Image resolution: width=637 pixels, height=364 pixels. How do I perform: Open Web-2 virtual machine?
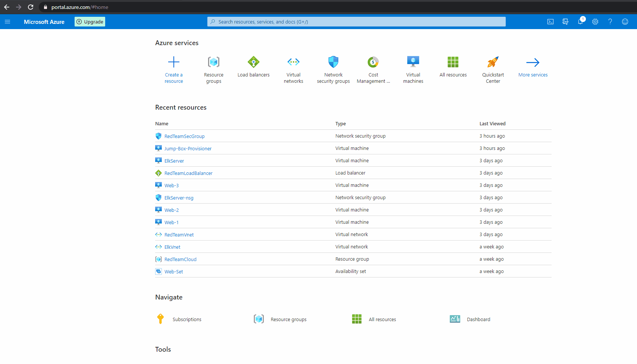[x=172, y=210]
